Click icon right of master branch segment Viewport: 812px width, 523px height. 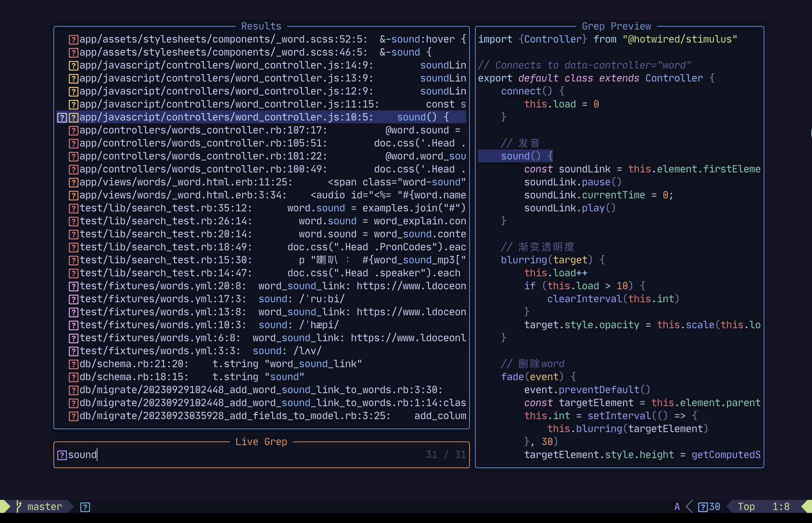(85, 507)
